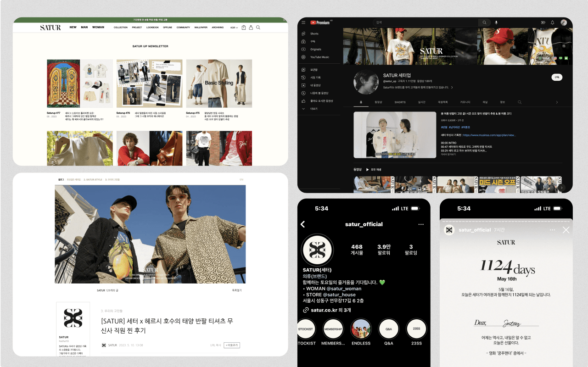Open the KOR language dropdown
Image resolution: width=588 pixels, height=367 pixels.
(234, 28)
